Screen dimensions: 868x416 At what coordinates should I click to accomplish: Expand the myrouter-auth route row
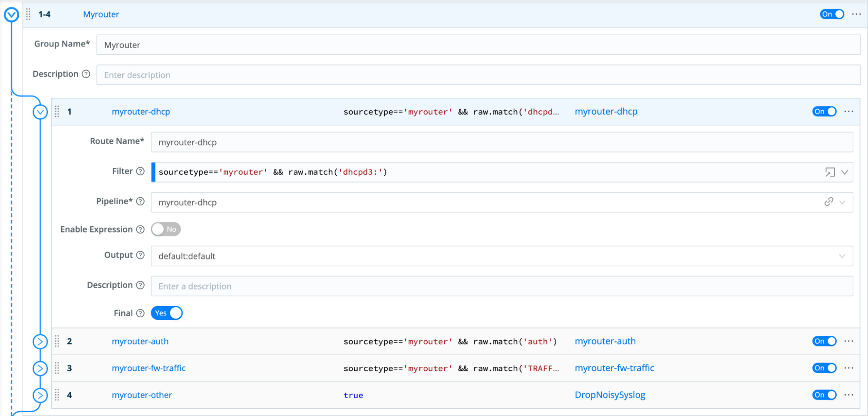(x=40, y=342)
